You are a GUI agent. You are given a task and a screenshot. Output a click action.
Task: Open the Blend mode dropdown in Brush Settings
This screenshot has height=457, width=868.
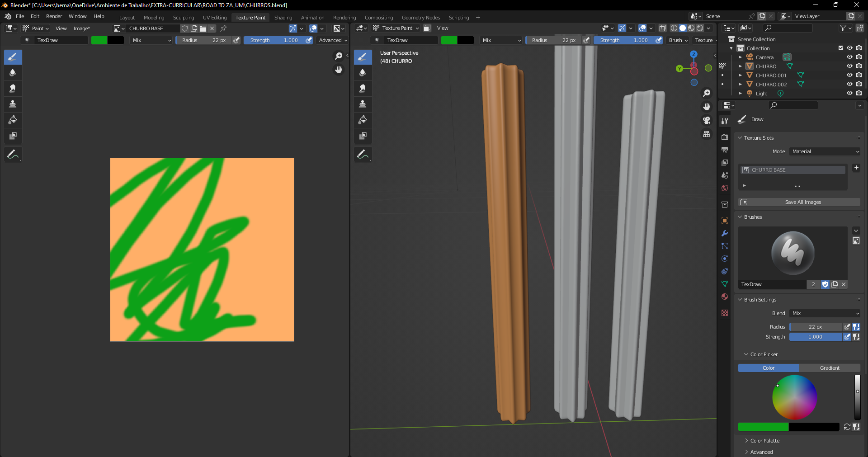point(825,313)
